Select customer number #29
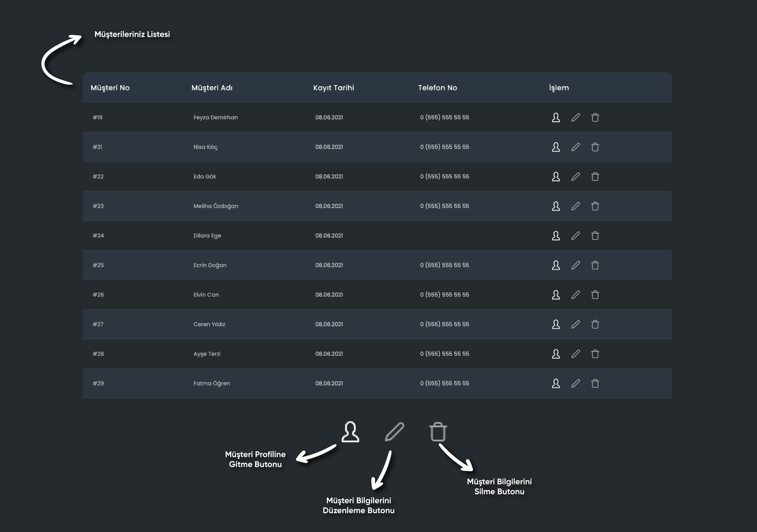Viewport: 757px width, 532px height. pyautogui.click(x=98, y=383)
